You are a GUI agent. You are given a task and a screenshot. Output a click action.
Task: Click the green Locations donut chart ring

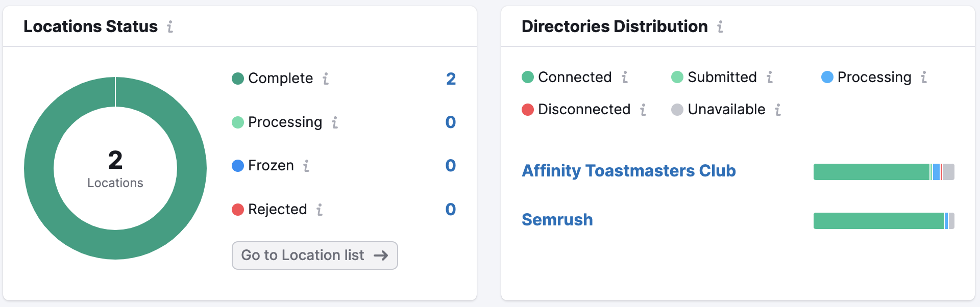[x=39, y=168]
